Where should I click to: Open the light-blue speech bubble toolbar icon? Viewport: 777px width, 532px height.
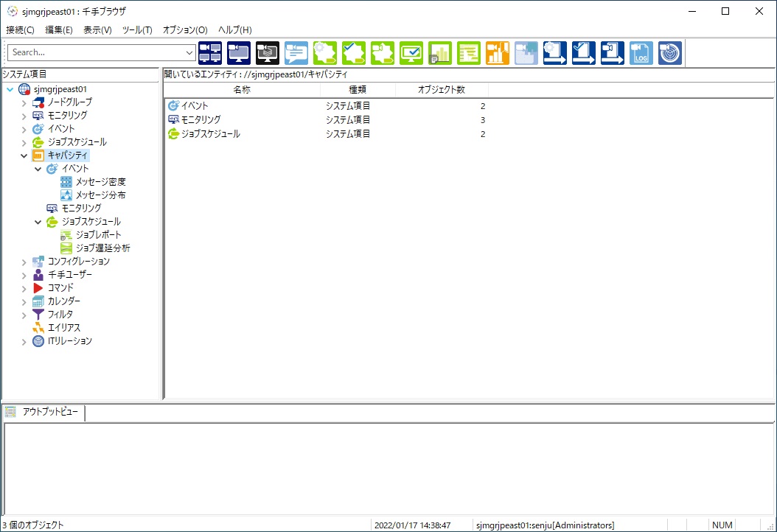coord(296,53)
